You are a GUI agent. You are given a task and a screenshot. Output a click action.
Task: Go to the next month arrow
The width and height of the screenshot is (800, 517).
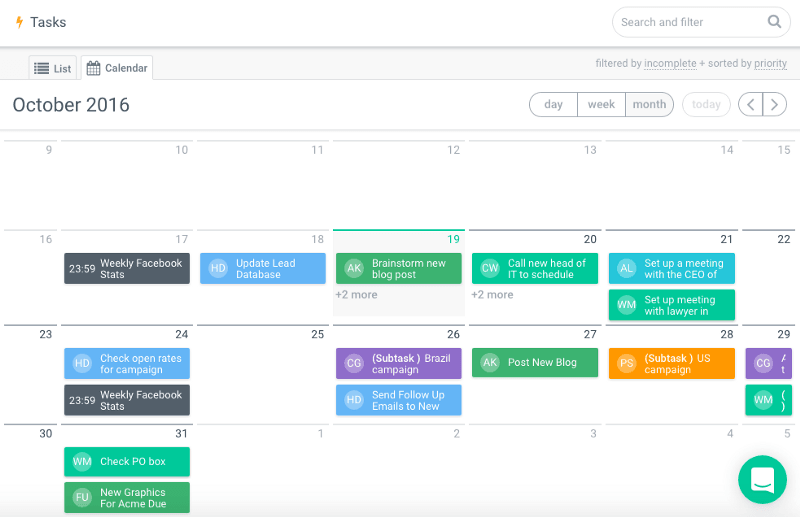[774, 104]
